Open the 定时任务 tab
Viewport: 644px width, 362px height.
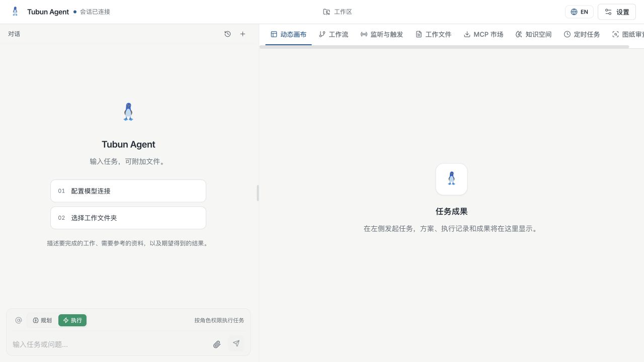click(x=582, y=35)
